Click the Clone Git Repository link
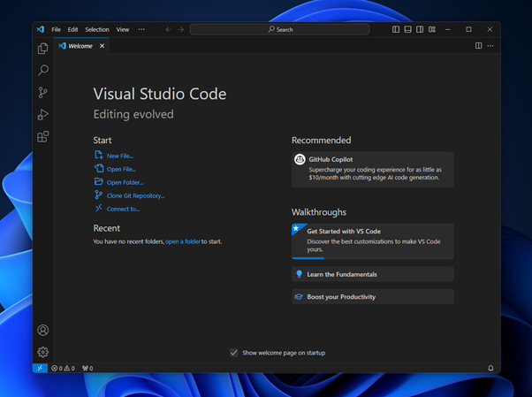The width and height of the screenshot is (532, 397). pos(135,195)
